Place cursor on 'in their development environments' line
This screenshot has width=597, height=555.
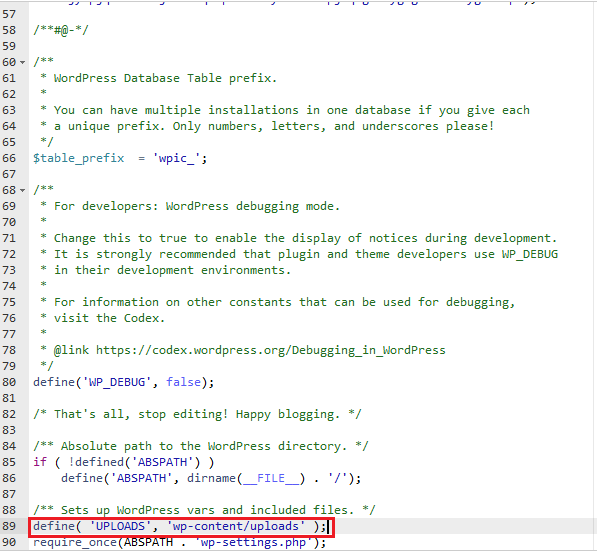point(166,270)
